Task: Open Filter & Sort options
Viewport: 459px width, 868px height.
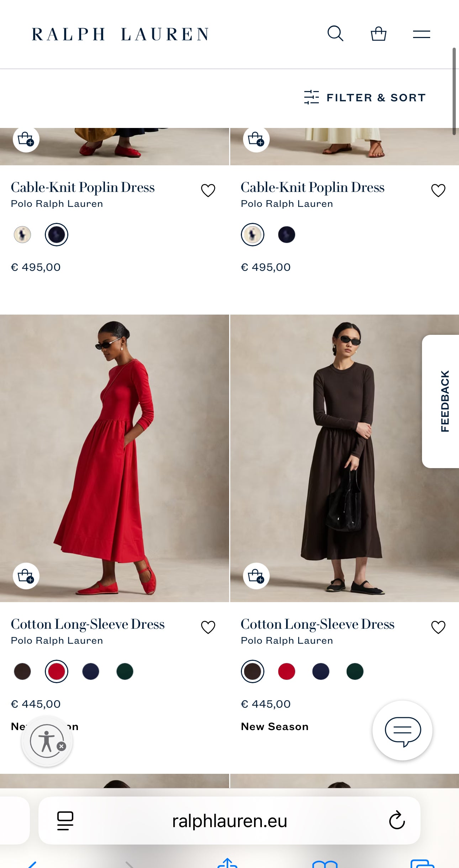Action: tap(365, 97)
